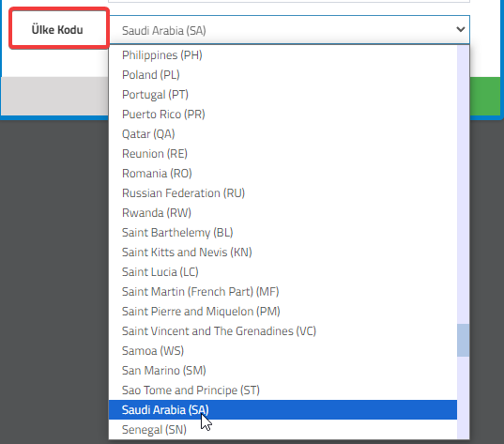The image size is (504, 444).
Task: Choose Reunion (RE) from the list
Action: (x=283, y=154)
